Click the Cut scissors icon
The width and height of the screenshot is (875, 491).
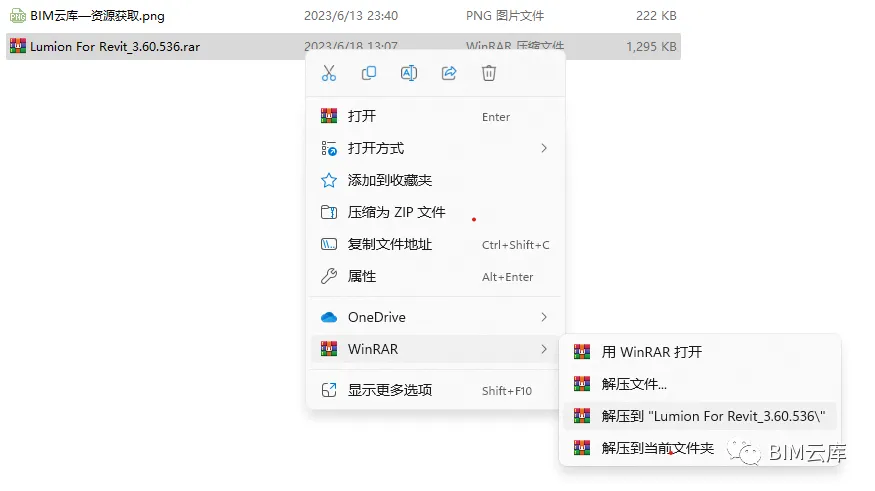pos(329,73)
